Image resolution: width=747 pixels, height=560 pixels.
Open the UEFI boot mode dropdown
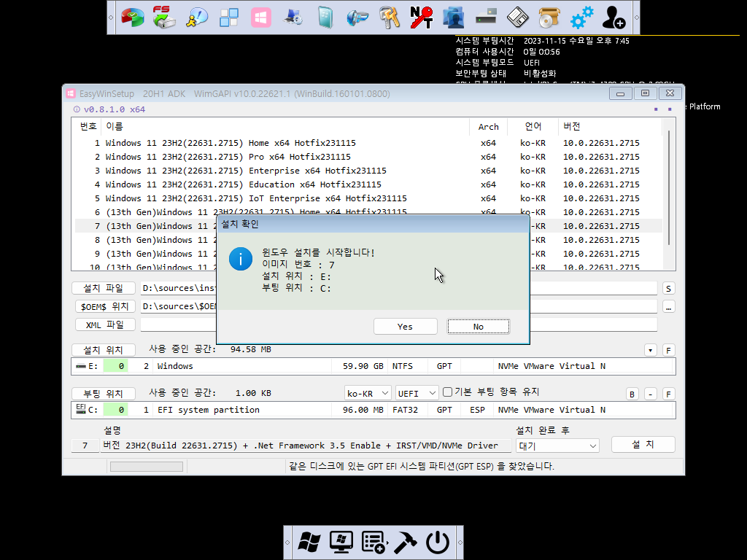coord(417,393)
